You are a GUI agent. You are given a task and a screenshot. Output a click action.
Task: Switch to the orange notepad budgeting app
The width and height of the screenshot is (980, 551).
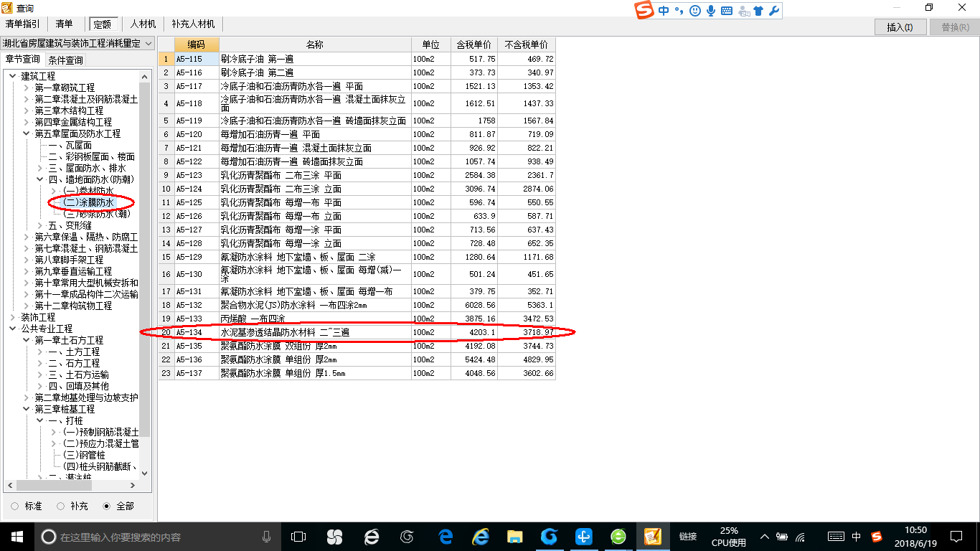[652, 536]
